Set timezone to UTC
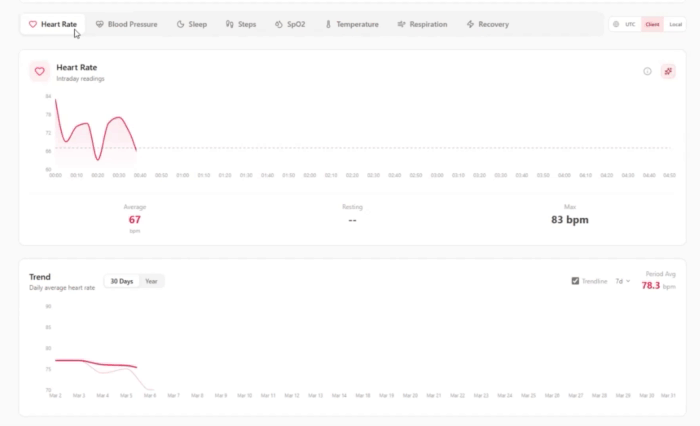700x426 pixels. (x=630, y=24)
